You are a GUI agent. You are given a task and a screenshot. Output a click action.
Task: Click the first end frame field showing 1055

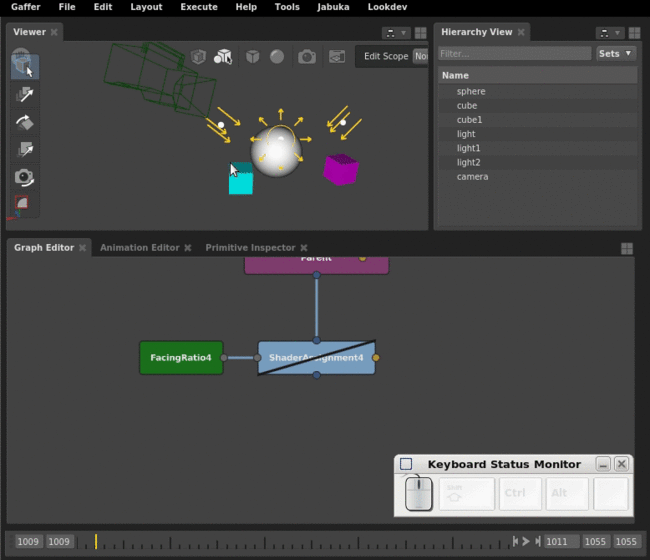(x=595, y=542)
